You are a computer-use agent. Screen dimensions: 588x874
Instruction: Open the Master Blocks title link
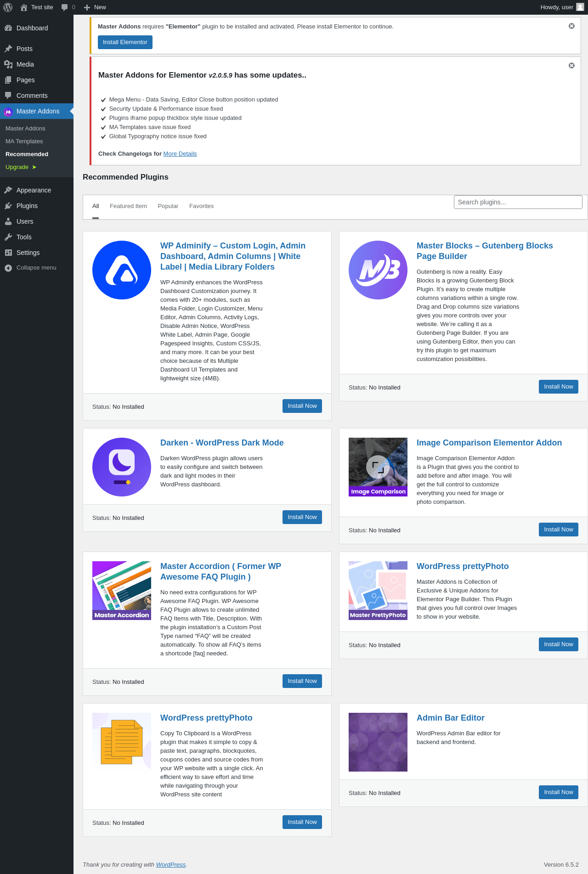point(485,251)
